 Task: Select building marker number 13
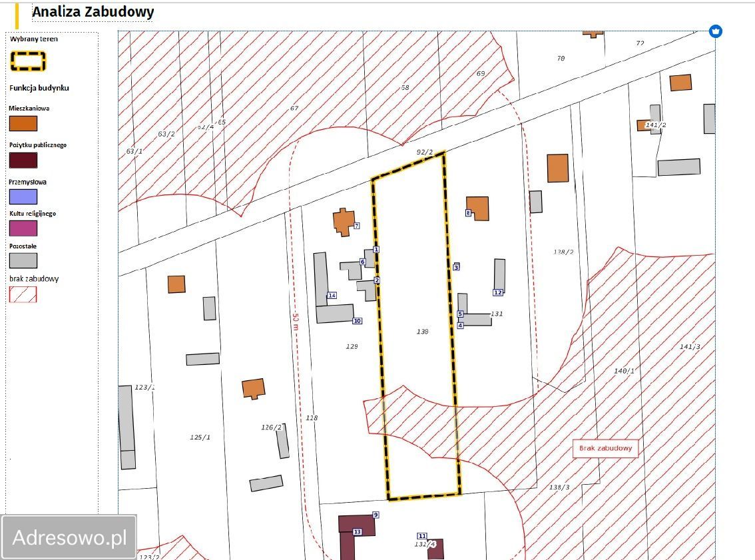(357, 531)
